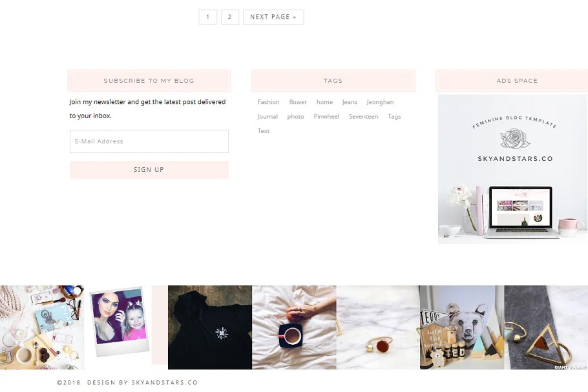
Task: Click the SIGN UP button
Action: coord(149,170)
